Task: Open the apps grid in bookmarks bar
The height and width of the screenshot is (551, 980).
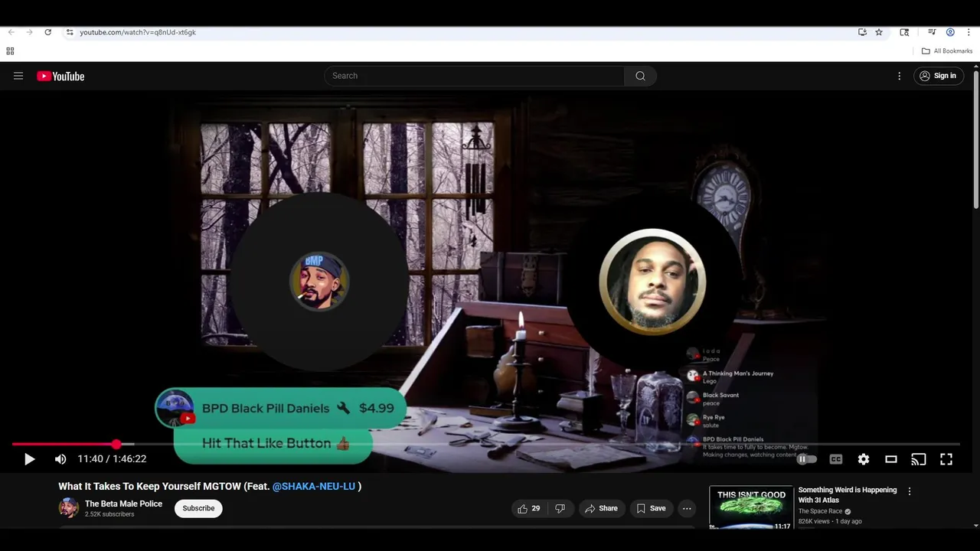Action: (x=10, y=51)
